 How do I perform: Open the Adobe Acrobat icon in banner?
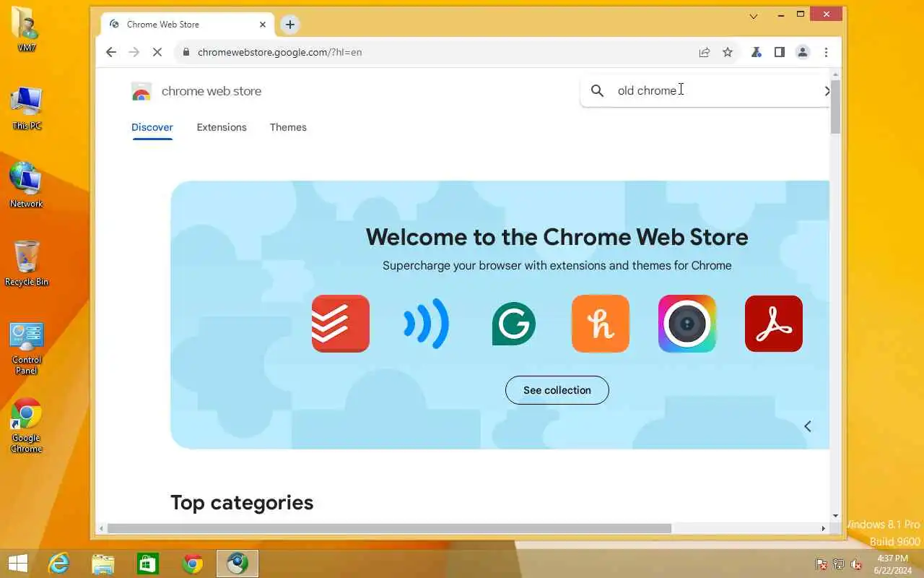pos(774,324)
